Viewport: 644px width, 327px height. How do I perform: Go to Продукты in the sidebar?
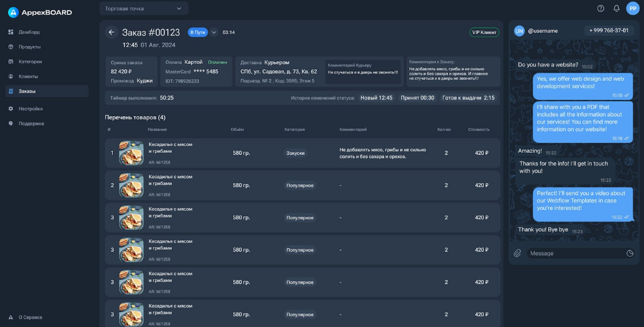[x=30, y=47]
